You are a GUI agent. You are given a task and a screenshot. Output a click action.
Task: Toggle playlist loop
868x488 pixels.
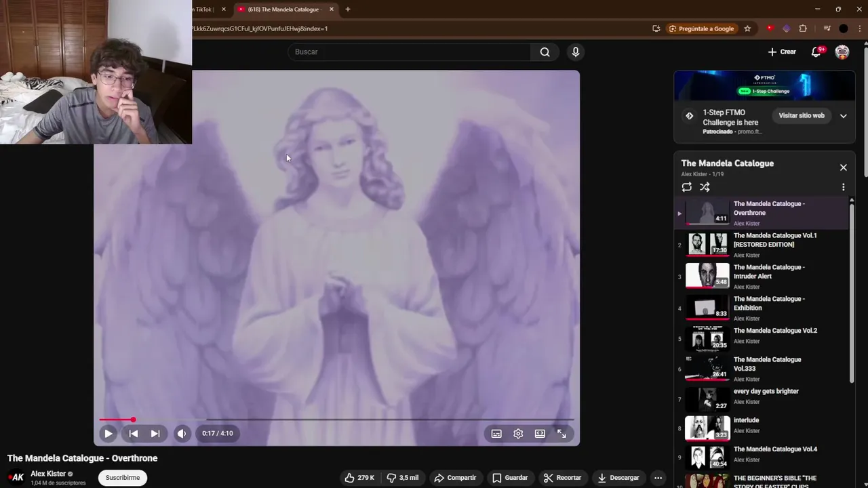(687, 187)
